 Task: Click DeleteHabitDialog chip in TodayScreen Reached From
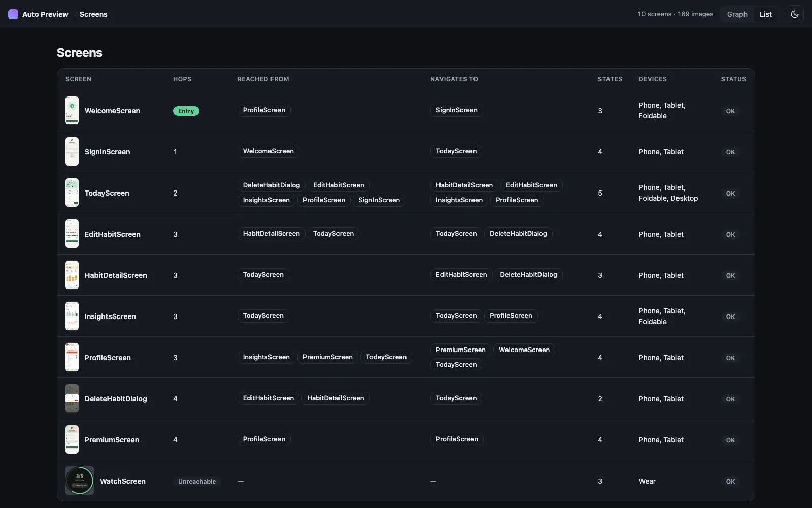272,185
